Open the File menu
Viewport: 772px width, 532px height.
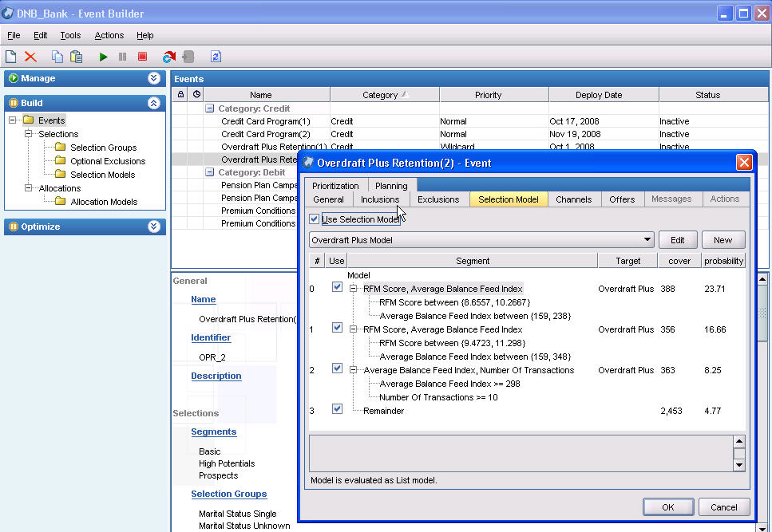(14, 35)
